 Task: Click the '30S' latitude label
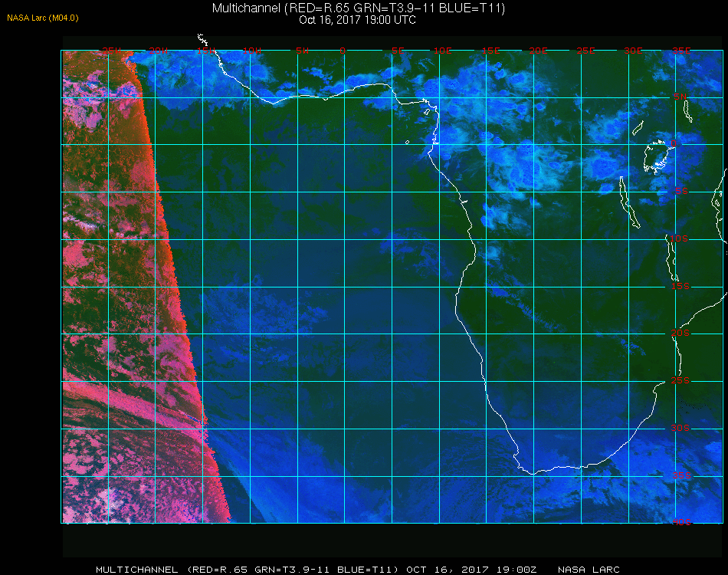[x=680, y=428]
